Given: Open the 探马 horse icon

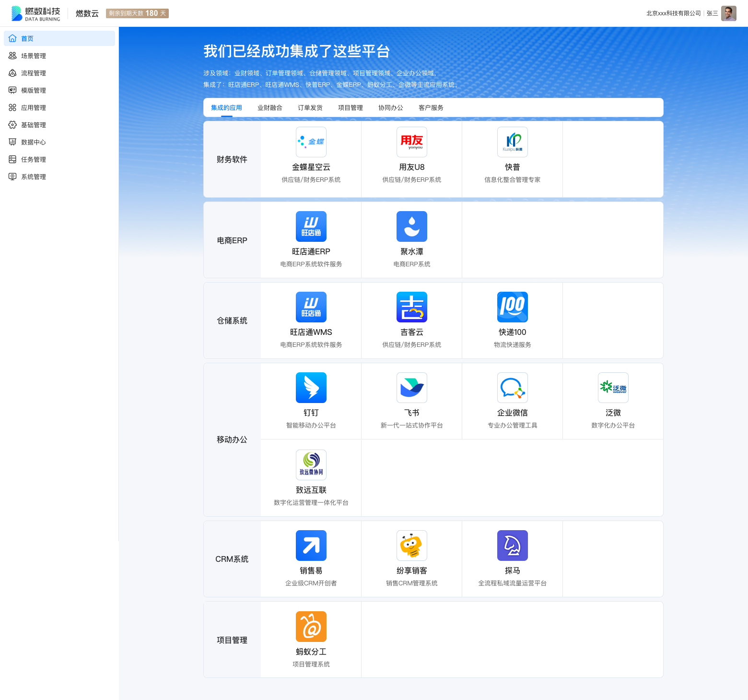Looking at the screenshot, I should pos(513,546).
